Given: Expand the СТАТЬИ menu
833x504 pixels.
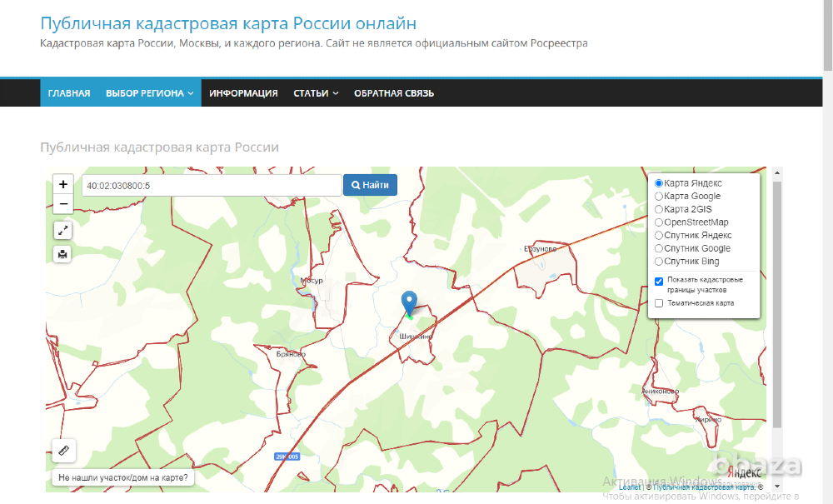Looking at the screenshot, I should point(315,92).
